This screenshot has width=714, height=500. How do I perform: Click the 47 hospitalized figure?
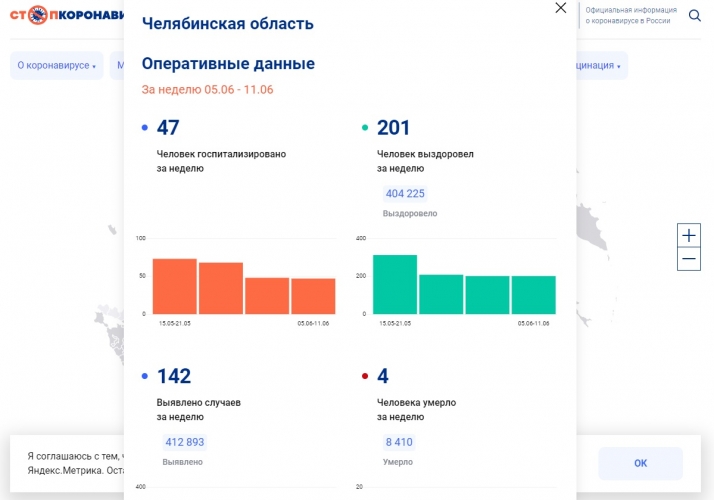[x=168, y=128]
